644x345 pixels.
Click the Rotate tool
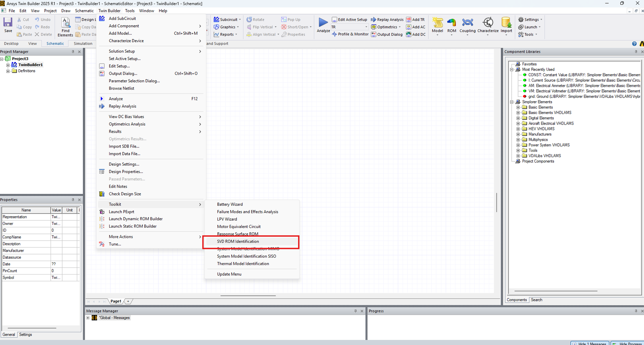pos(255,20)
